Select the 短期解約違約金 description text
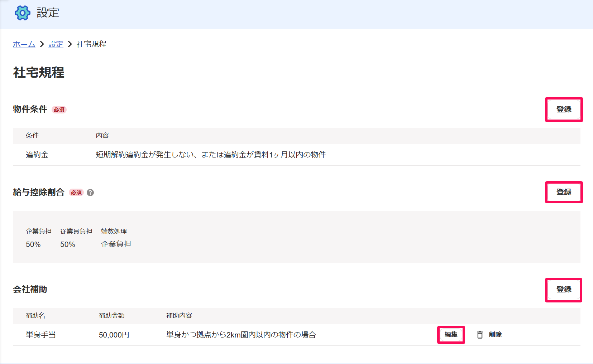This screenshot has width=593, height=364. coord(211,155)
